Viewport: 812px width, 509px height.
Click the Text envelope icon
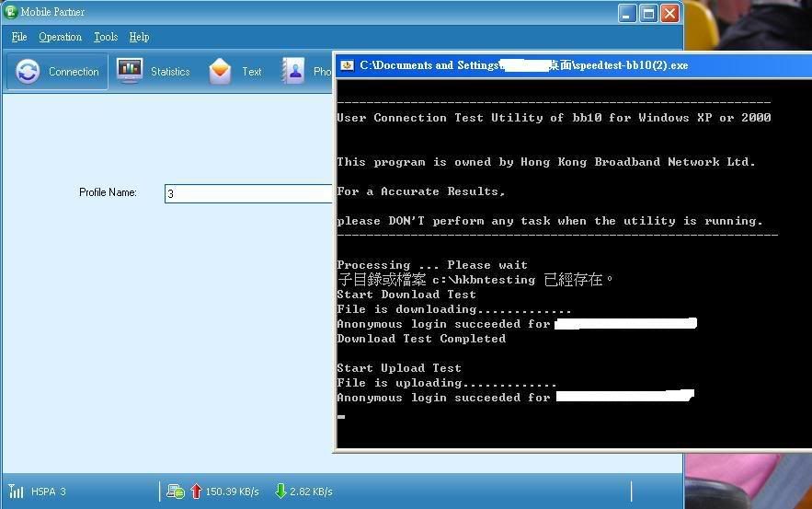pos(220,72)
